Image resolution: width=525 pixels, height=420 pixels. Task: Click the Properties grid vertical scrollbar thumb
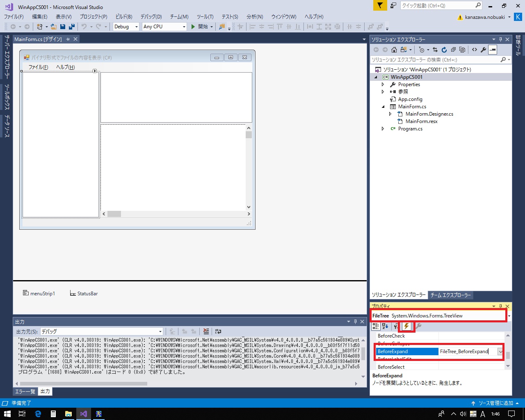point(508,355)
